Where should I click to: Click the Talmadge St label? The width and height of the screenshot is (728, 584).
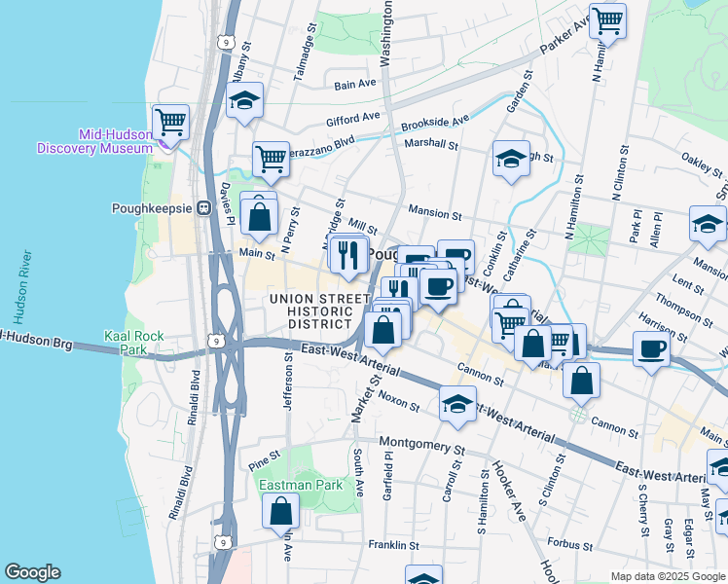tap(305, 52)
